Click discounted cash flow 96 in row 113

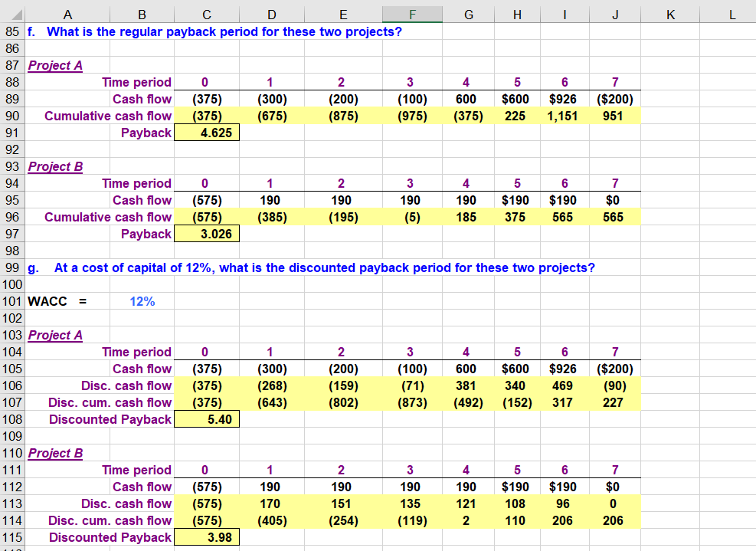tap(563, 504)
